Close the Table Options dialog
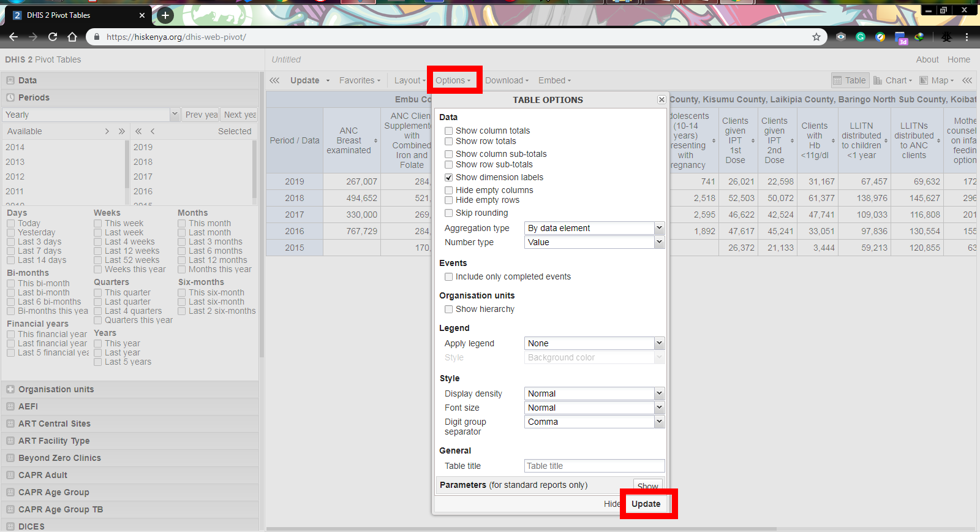Screen dimensions: 980x532 tap(661, 100)
